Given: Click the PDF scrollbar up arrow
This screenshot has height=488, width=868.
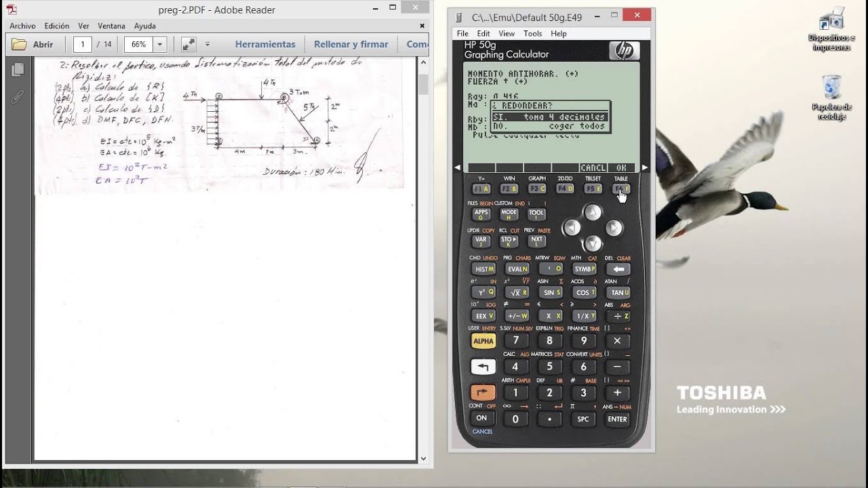Looking at the screenshot, I should (423, 63).
